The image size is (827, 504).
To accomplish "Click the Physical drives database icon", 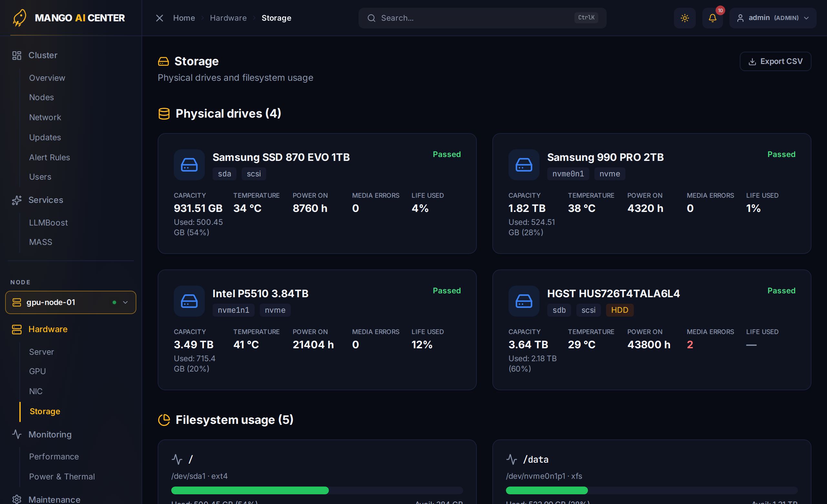I will point(164,114).
